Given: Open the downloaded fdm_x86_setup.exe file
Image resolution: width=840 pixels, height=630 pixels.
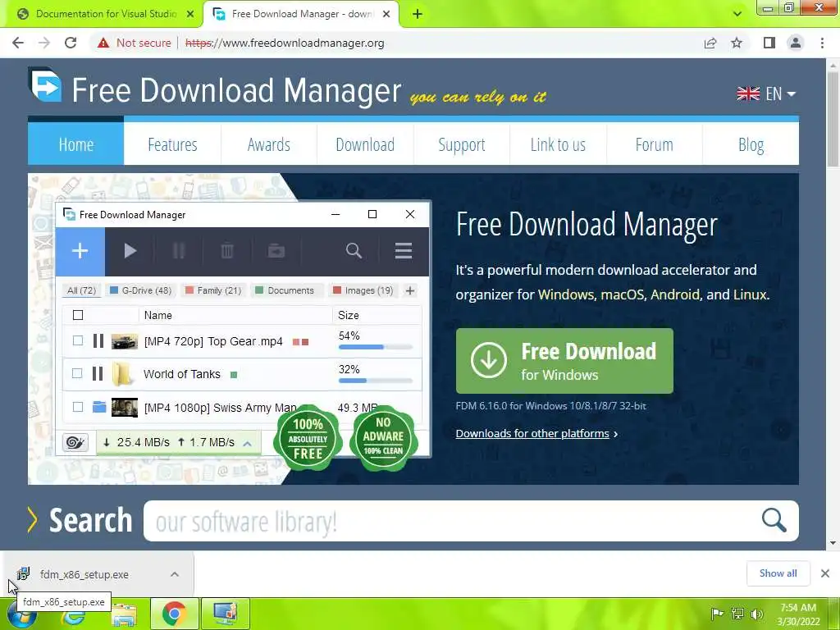Looking at the screenshot, I should coord(84,574).
